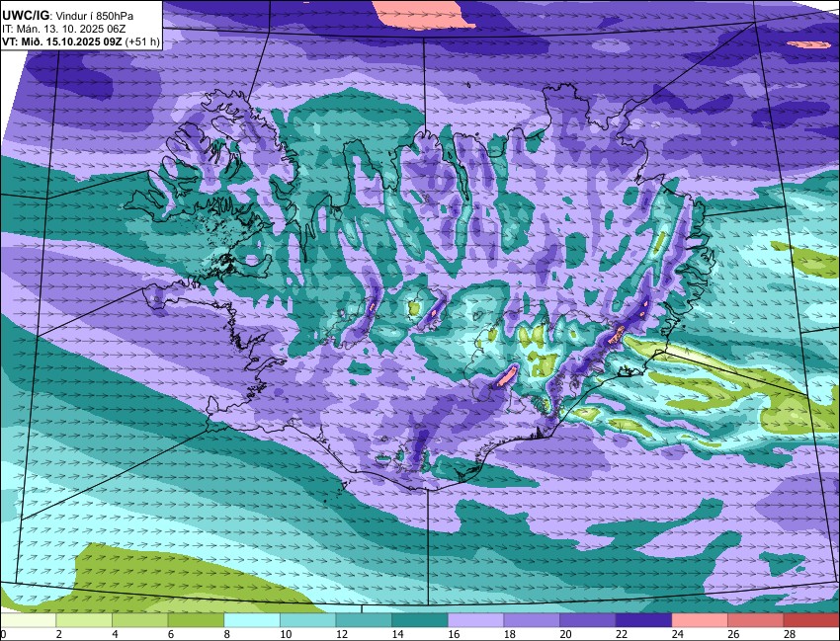Choose the olive green 6–8 legend swatch
This screenshot has height=641, width=840.
coord(196,620)
